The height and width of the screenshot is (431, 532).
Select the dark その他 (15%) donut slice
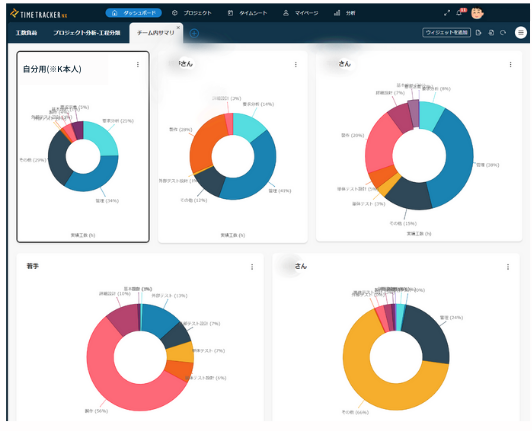(x=411, y=195)
